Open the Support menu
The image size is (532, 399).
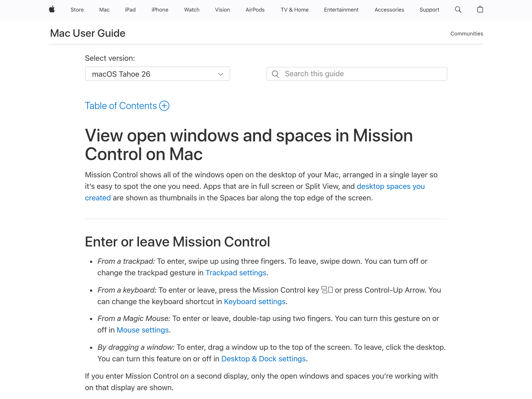[x=429, y=10]
